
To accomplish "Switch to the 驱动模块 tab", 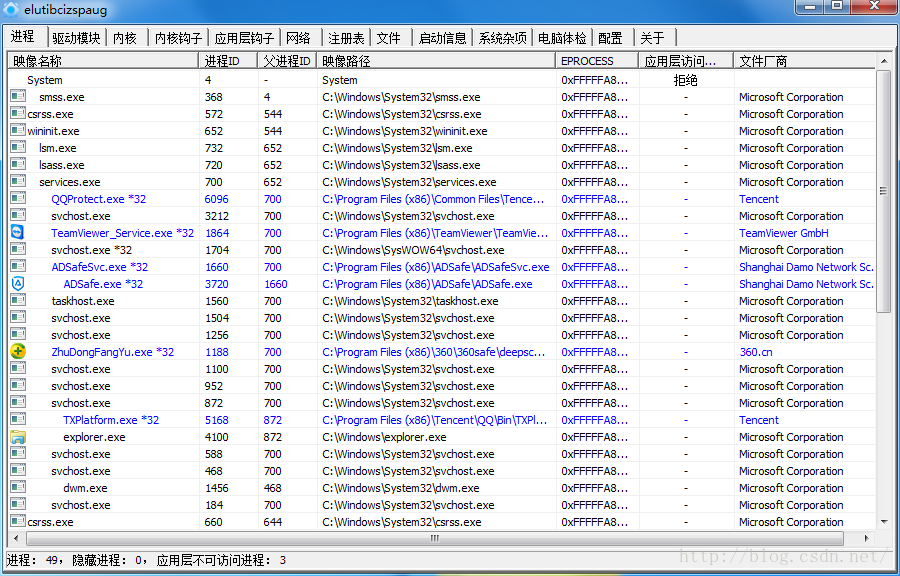I will [x=76, y=38].
